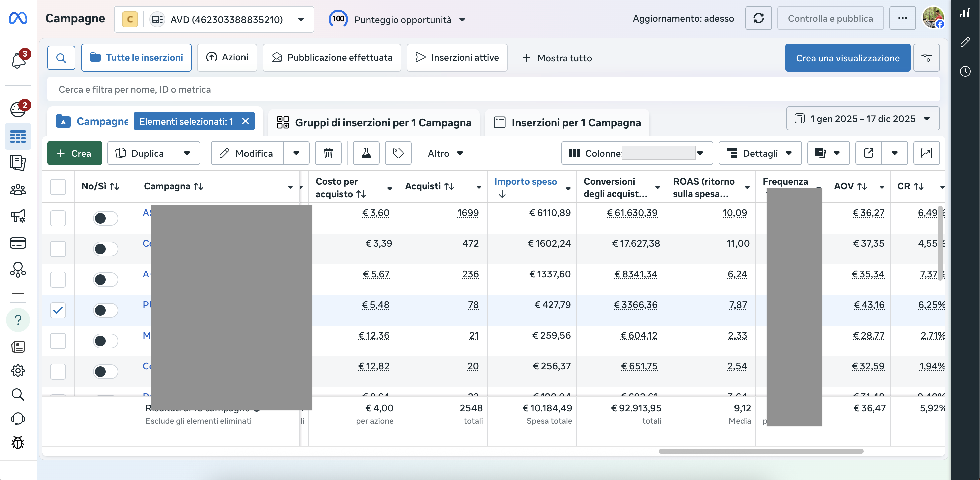The height and width of the screenshot is (480, 980).
Task: Switch to Gruppi di inserzioni tab
Action: click(x=373, y=123)
